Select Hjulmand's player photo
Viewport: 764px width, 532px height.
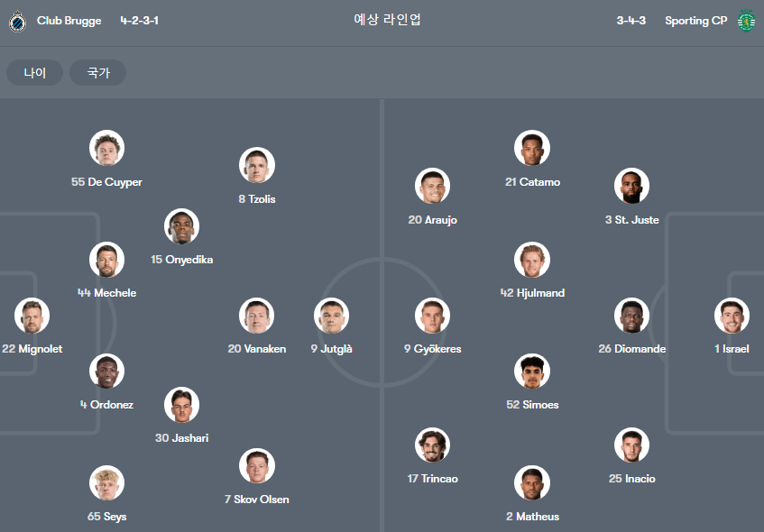[532, 260]
